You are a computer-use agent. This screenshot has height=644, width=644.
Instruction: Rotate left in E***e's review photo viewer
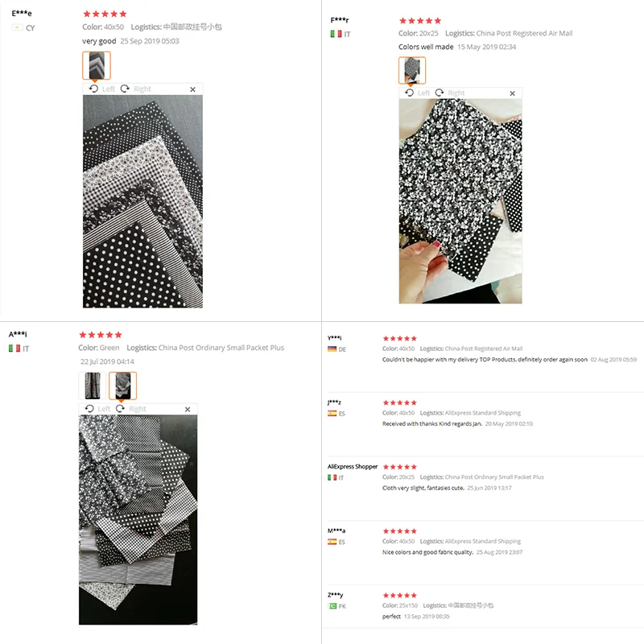click(101, 89)
